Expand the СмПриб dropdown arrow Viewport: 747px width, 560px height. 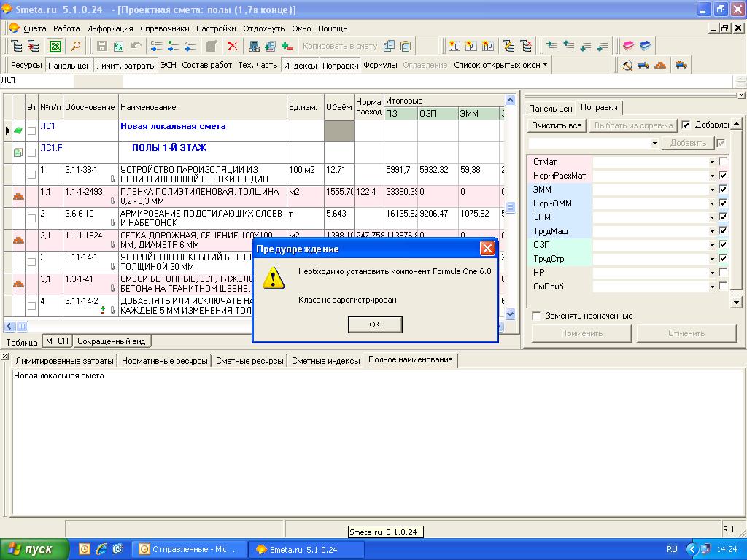[x=712, y=287]
